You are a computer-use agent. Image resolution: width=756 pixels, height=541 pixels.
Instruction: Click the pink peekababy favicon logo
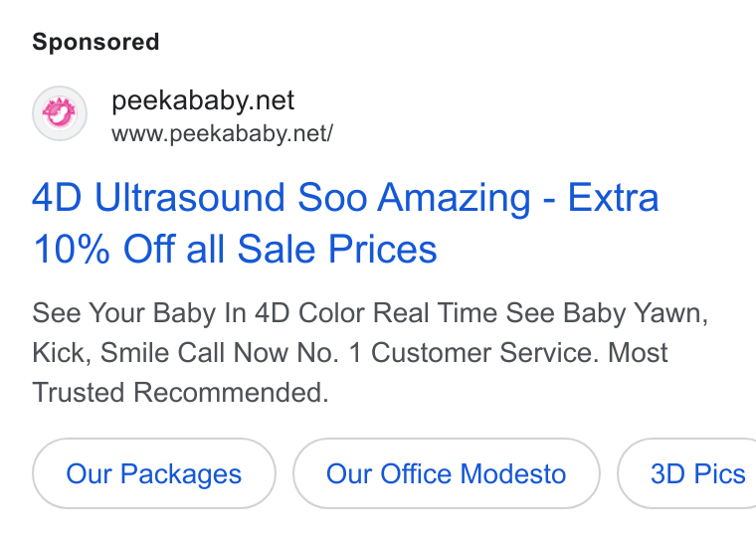60,113
